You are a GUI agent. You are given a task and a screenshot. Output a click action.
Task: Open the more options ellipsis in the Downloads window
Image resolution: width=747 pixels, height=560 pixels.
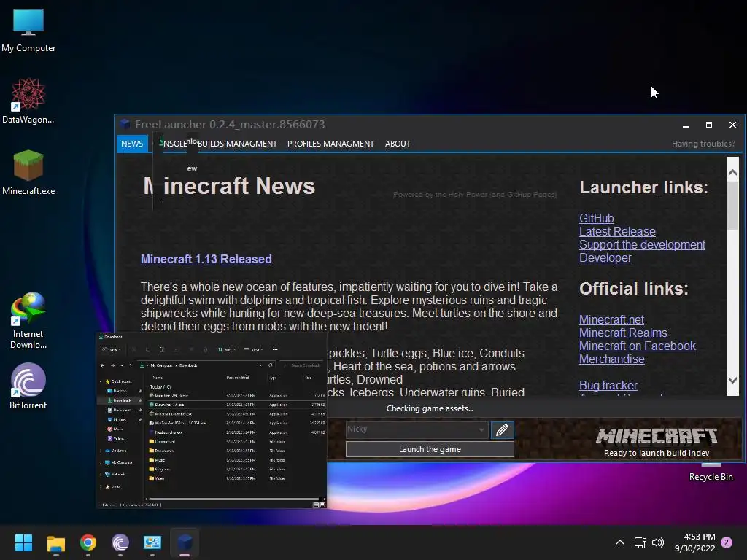point(275,349)
